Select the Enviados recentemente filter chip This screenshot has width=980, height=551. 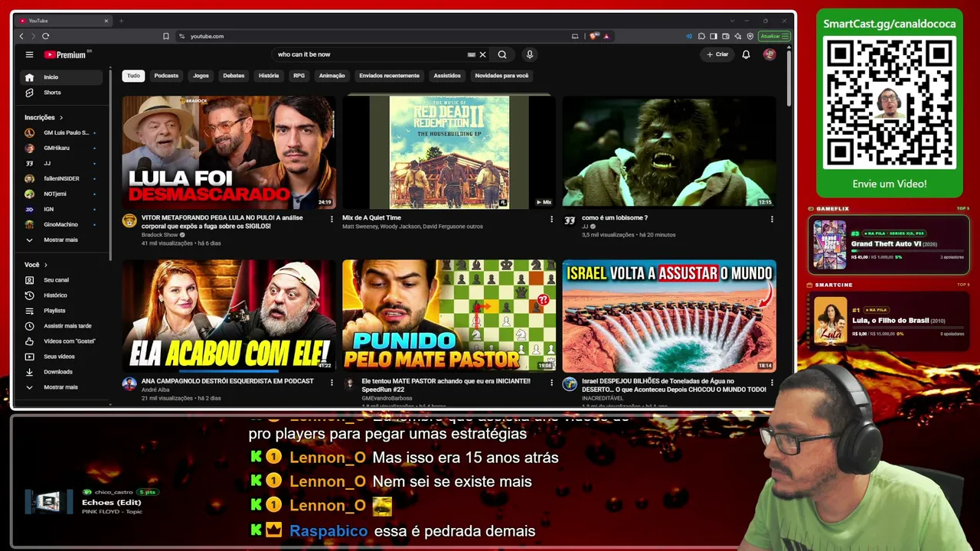[389, 76]
